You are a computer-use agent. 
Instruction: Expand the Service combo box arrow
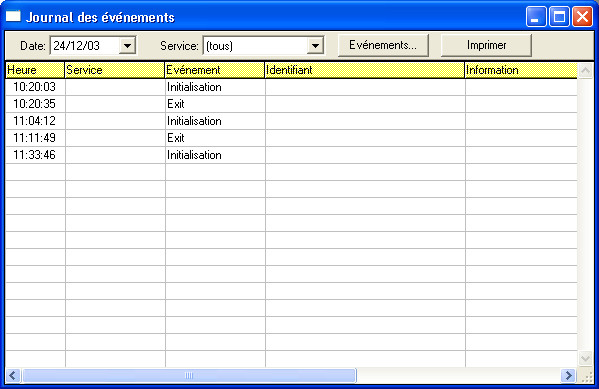[315, 46]
